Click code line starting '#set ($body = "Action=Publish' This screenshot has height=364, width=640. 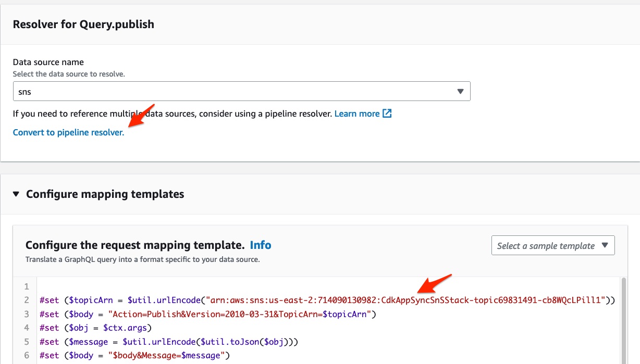207,314
